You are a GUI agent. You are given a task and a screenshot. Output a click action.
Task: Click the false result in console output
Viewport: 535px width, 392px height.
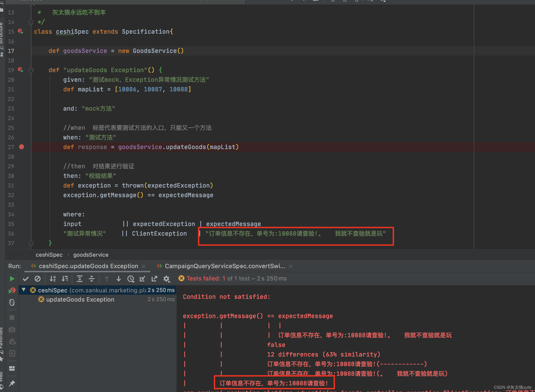[x=276, y=345]
